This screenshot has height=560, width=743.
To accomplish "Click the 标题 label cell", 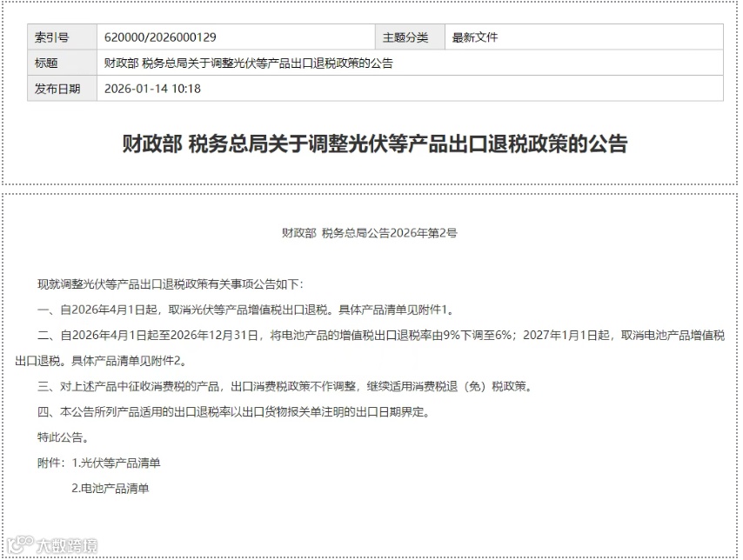I will [62, 63].
